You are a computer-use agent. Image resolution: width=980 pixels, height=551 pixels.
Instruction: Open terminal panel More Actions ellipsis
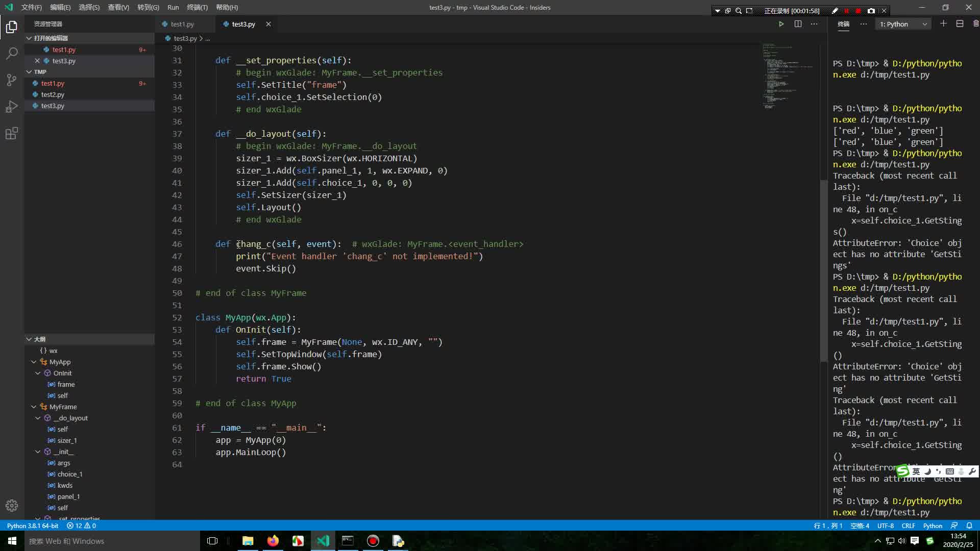click(x=863, y=24)
